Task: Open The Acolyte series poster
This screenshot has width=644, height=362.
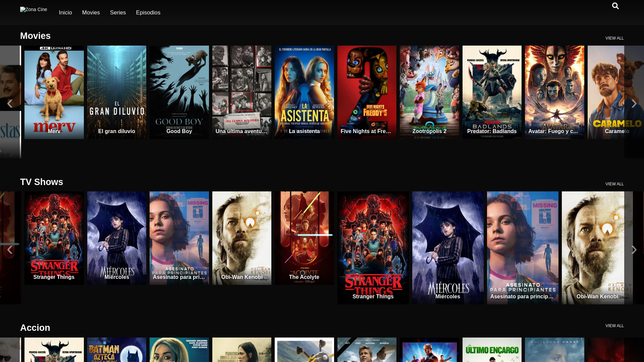Action: [x=304, y=238]
